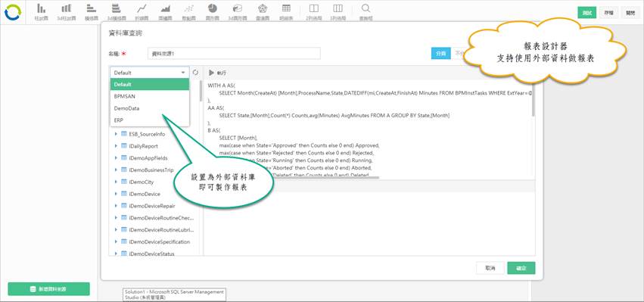
Task: Choose ERP in the database list
Action: pos(150,120)
